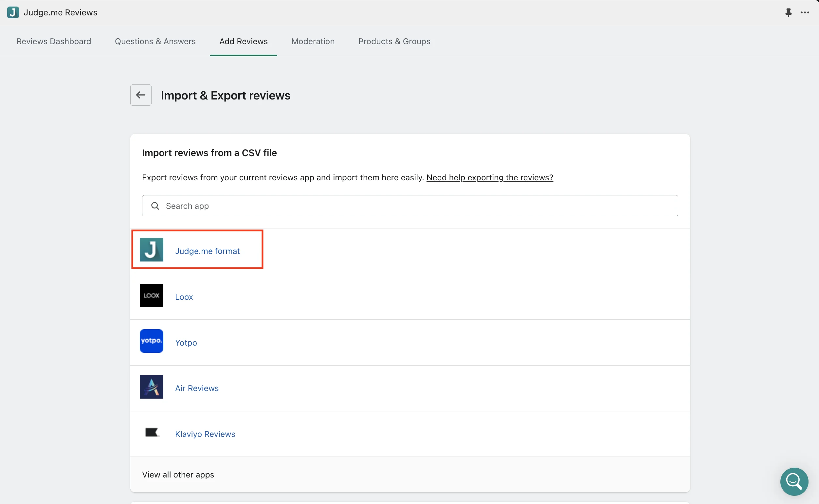819x504 pixels.
Task: Click the Loox logo thumbnail
Action: tap(151, 296)
